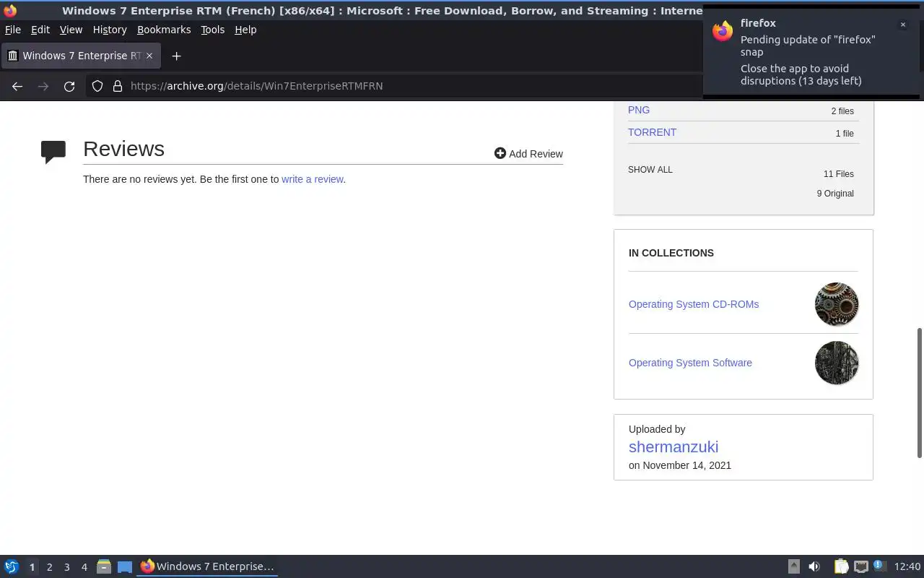The image size is (924, 578).
Task: Open the View menu
Action: tap(71, 30)
